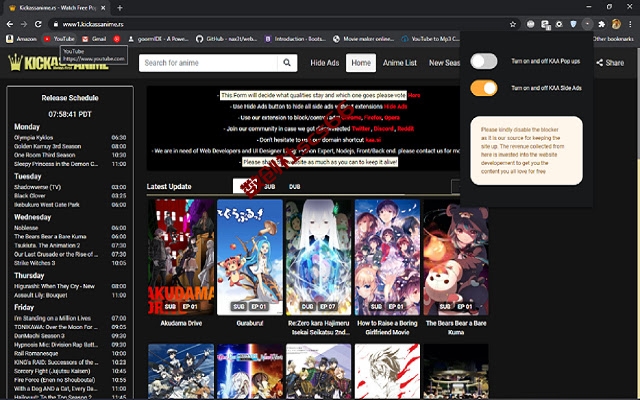Open the Movie maker online bookmark
Screen dimensions: 640x400
point(363,39)
